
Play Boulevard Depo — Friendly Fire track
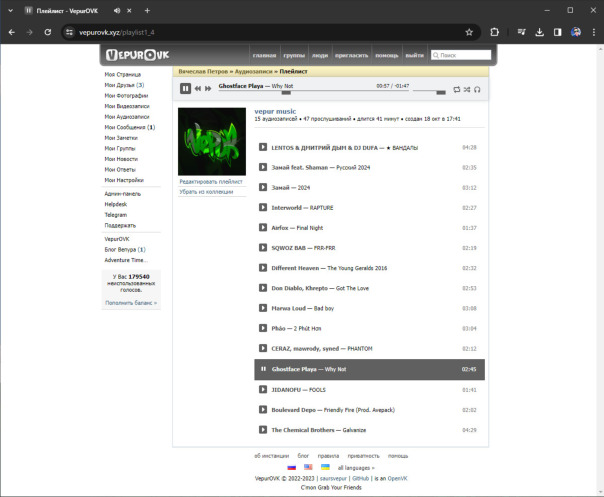point(263,410)
